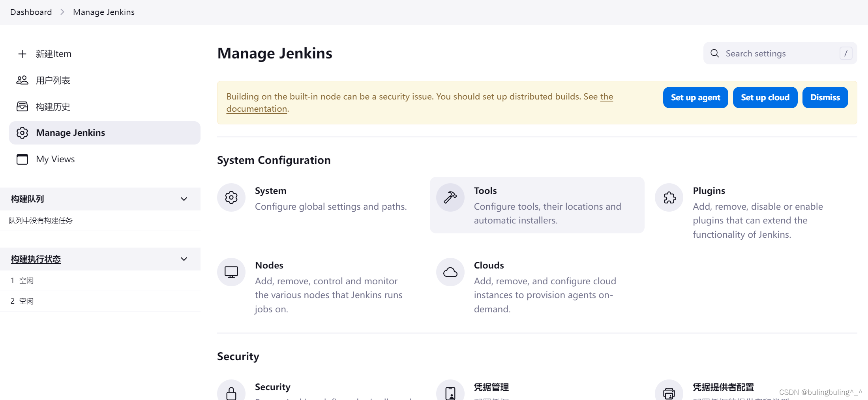868x400 pixels.
Task: Click the inbox icon beside 构建历史
Action: [22, 107]
